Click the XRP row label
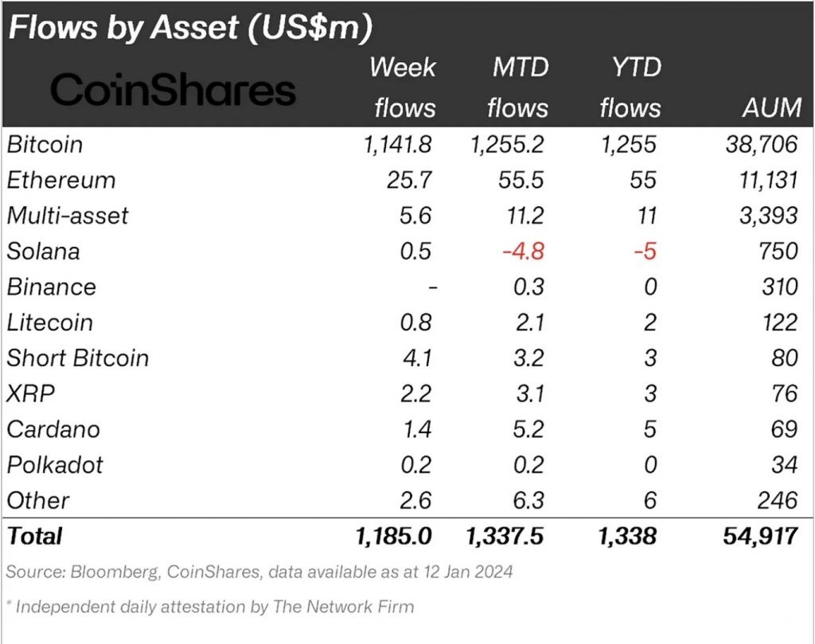 pyautogui.click(x=31, y=393)
